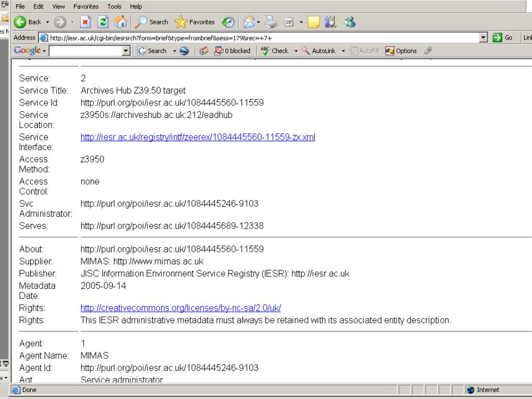This screenshot has height=399, width=532.
Task: Click the Publisher value mentioning JISC
Action: coord(215,274)
